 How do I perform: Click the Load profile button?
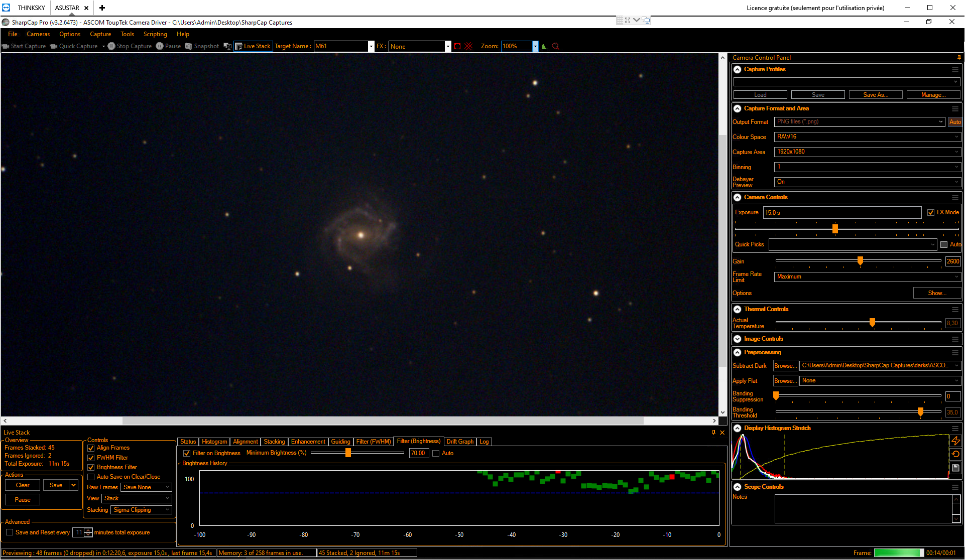[760, 95]
